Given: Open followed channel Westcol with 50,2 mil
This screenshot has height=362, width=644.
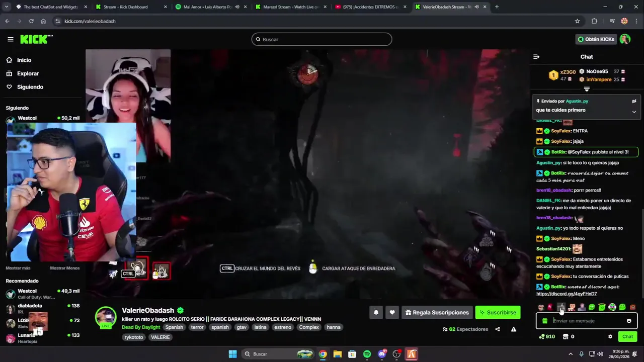Looking at the screenshot, I should 43,119.
